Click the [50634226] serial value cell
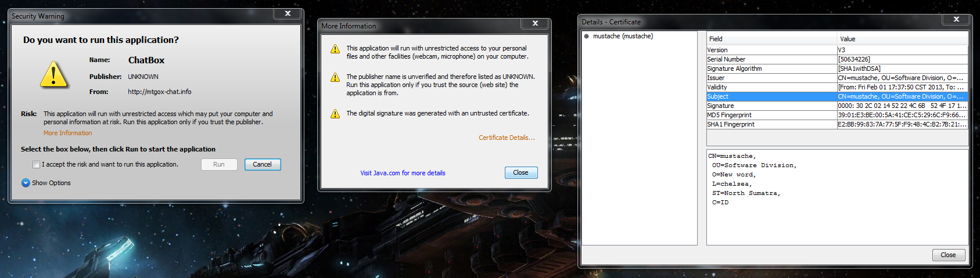This screenshot has height=278, width=980. [903, 59]
